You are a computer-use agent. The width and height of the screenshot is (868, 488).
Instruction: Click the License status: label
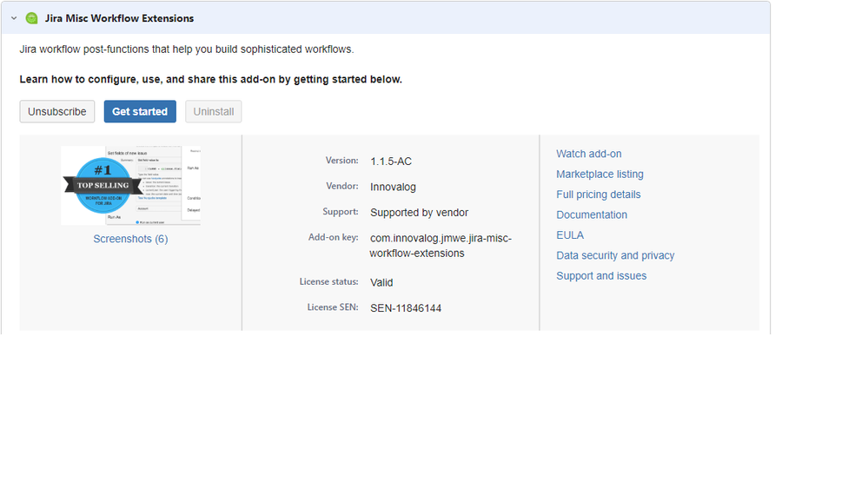[x=328, y=281]
